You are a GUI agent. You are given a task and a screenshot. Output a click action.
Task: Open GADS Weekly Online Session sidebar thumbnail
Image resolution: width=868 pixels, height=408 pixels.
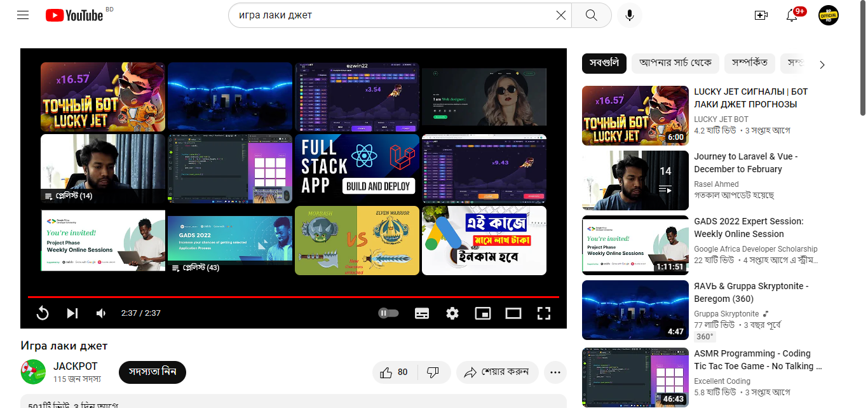pos(635,245)
